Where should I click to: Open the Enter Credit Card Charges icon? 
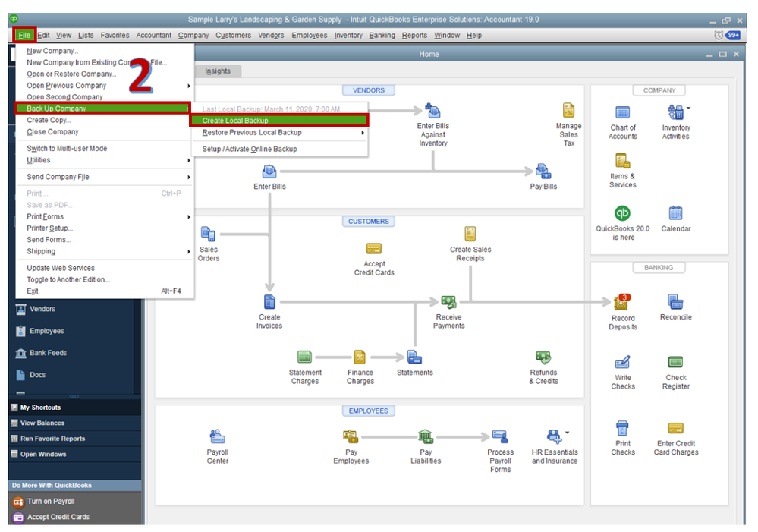pyautogui.click(x=675, y=428)
